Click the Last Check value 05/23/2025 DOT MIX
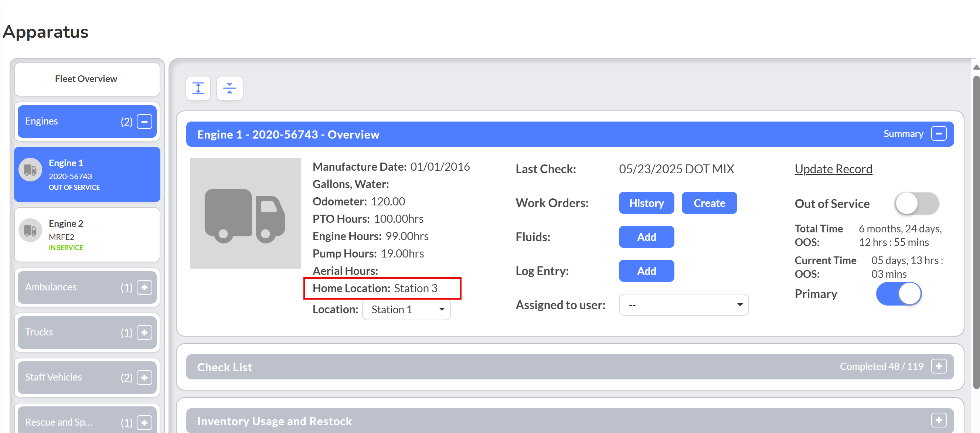980x433 pixels. tap(676, 169)
